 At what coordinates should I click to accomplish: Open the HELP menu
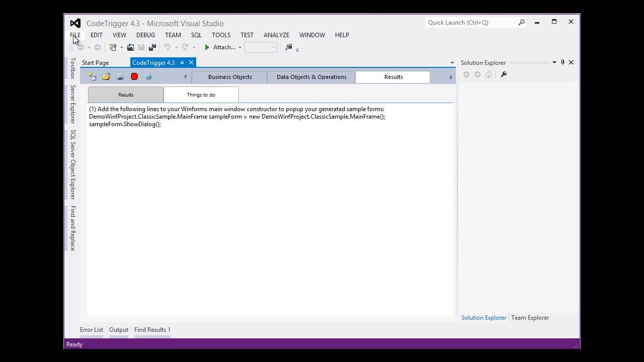tap(342, 35)
